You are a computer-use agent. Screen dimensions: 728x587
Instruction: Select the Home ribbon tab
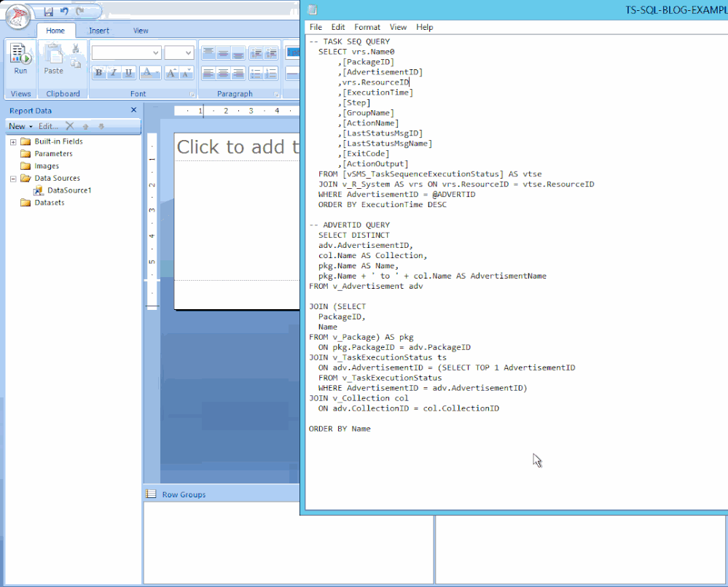[x=55, y=31]
